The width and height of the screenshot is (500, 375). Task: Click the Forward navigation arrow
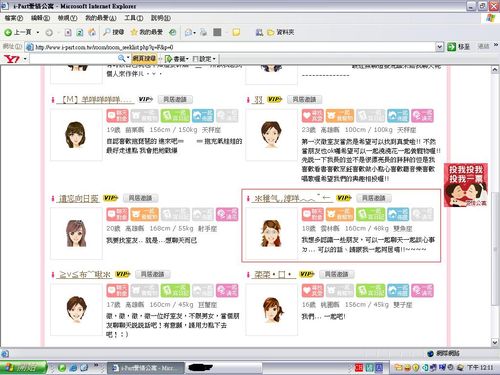pyautogui.click(x=49, y=32)
